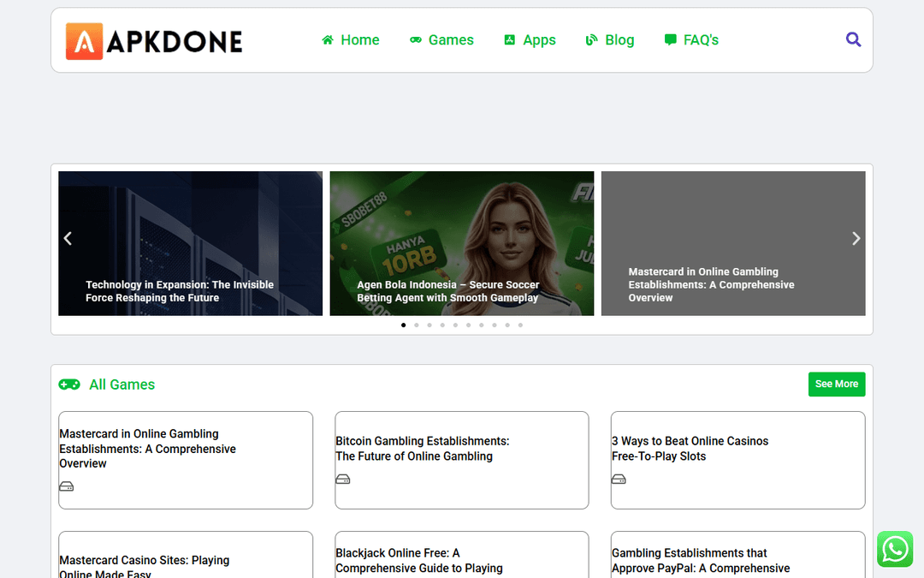Select the fourth carousel dot
This screenshot has height=578, width=924.
tap(442, 325)
